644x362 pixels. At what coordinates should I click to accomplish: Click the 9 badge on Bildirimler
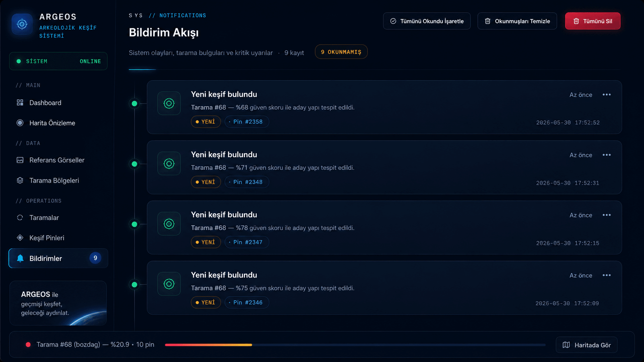(x=95, y=258)
